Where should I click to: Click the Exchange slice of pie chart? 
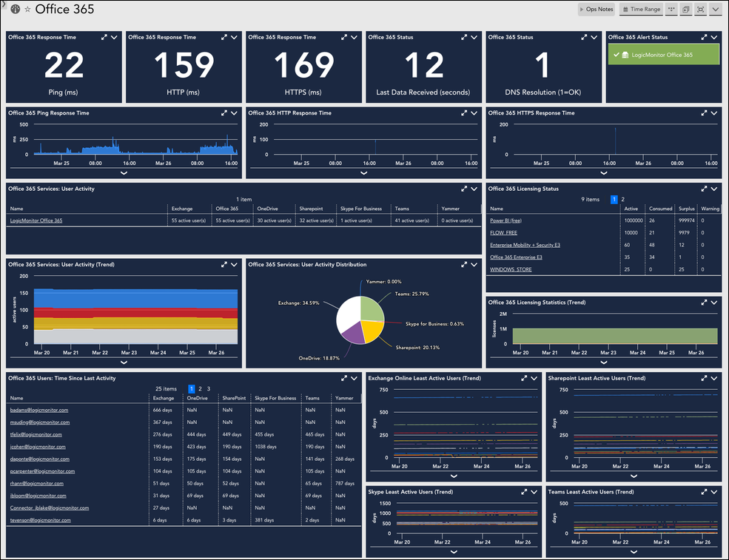(349, 314)
